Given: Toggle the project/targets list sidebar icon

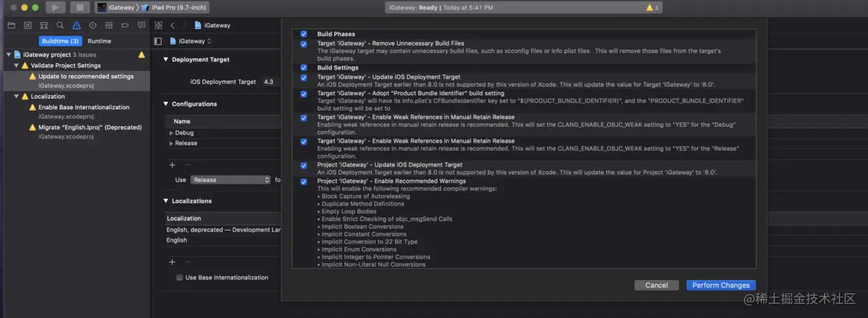Looking at the screenshot, I should coord(158,41).
